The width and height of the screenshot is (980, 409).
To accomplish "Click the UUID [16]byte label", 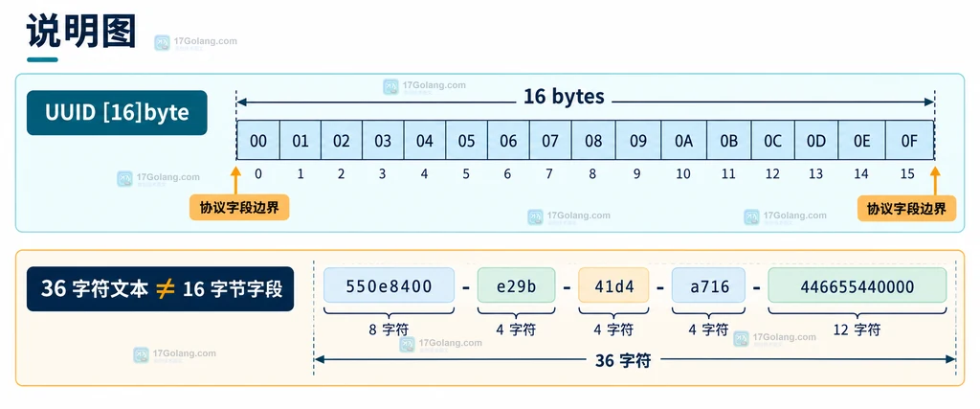I will [x=117, y=113].
